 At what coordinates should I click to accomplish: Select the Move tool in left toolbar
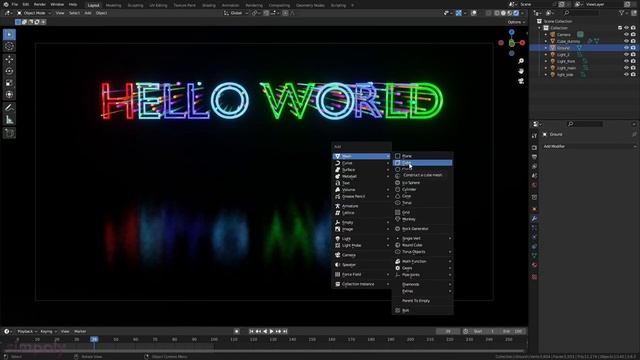[9, 60]
